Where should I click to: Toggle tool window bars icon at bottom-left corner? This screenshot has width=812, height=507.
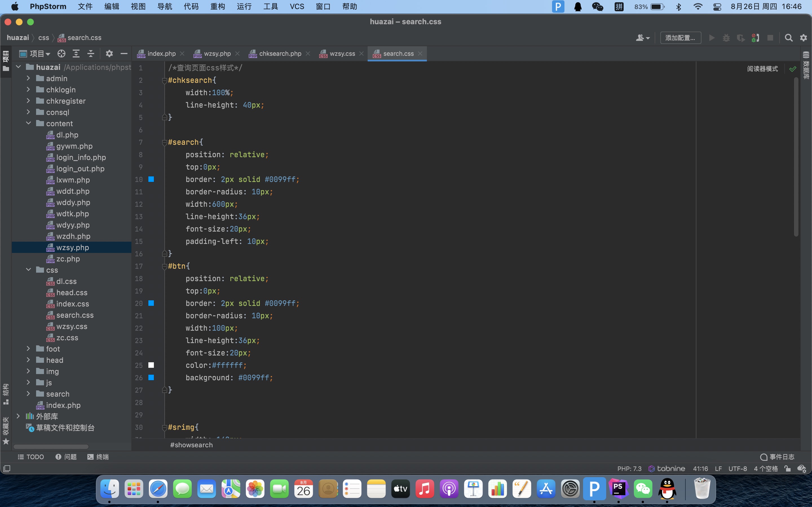tap(7, 468)
